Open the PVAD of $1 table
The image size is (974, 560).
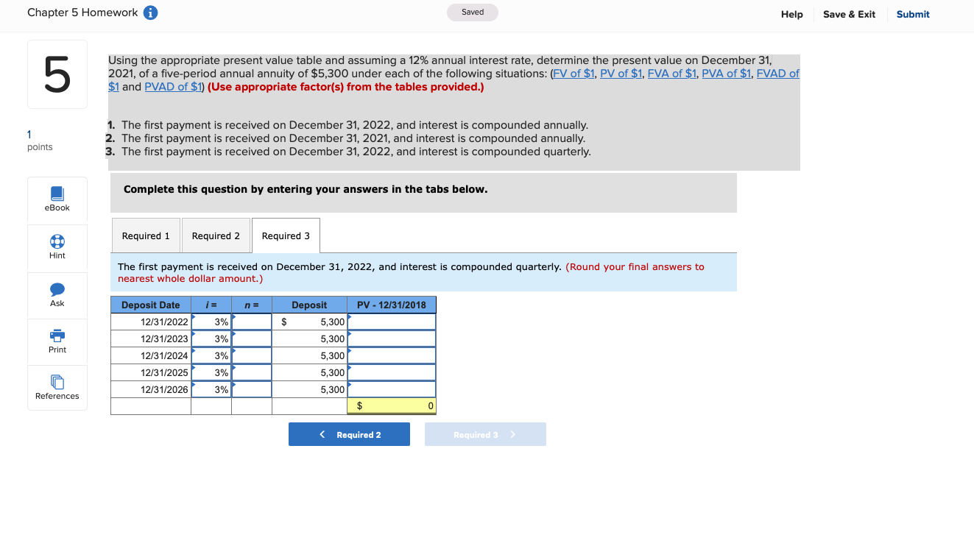(x=174, y=86)
